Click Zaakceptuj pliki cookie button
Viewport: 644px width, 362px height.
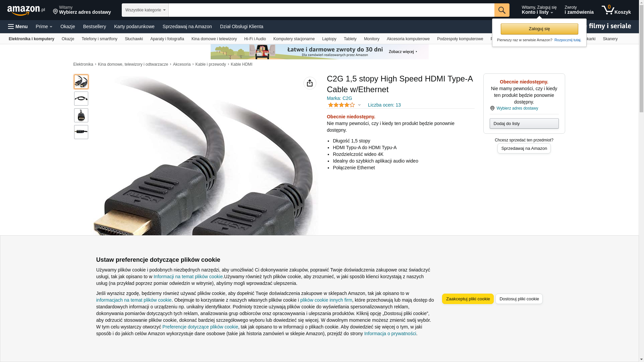[x=468, y=299]
